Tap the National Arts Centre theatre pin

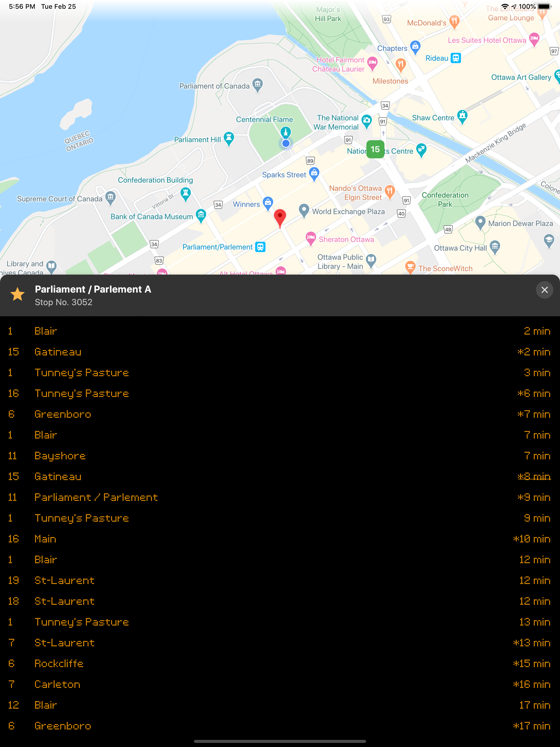pos(421,150)
